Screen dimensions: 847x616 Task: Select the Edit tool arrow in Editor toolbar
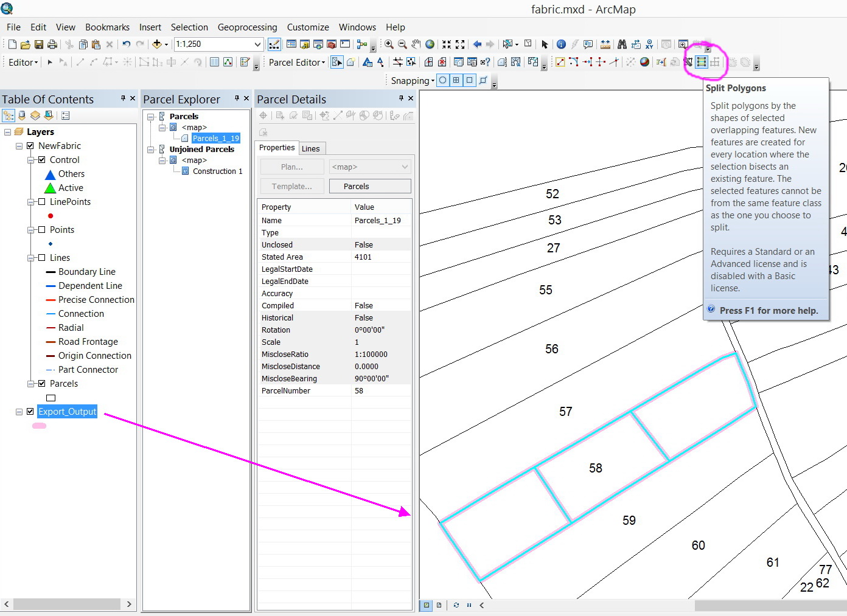click(x=50, y=62)
